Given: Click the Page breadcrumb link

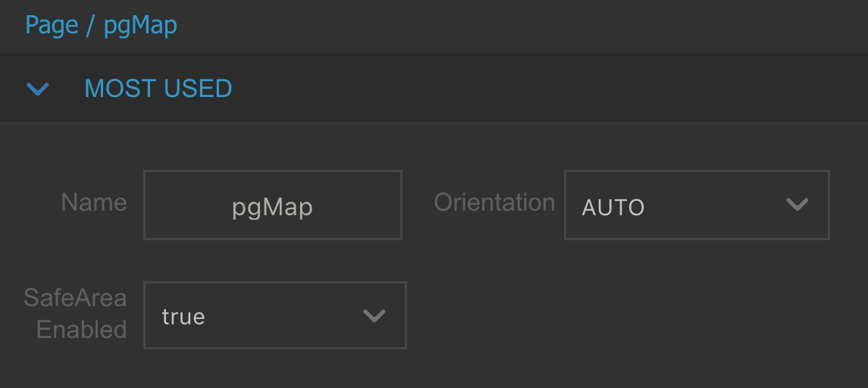Looking at the screenshot, I should coord(52,26).
